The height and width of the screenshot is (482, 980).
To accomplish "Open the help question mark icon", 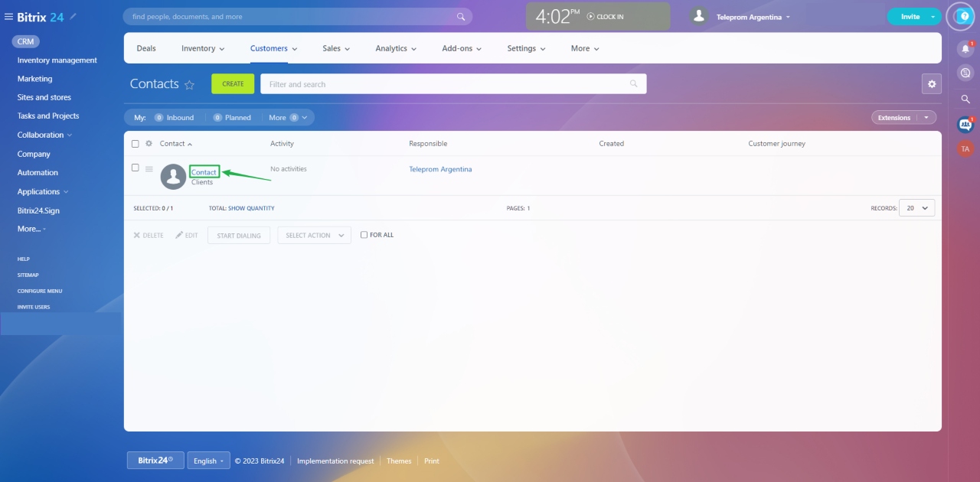I will 964,16.
